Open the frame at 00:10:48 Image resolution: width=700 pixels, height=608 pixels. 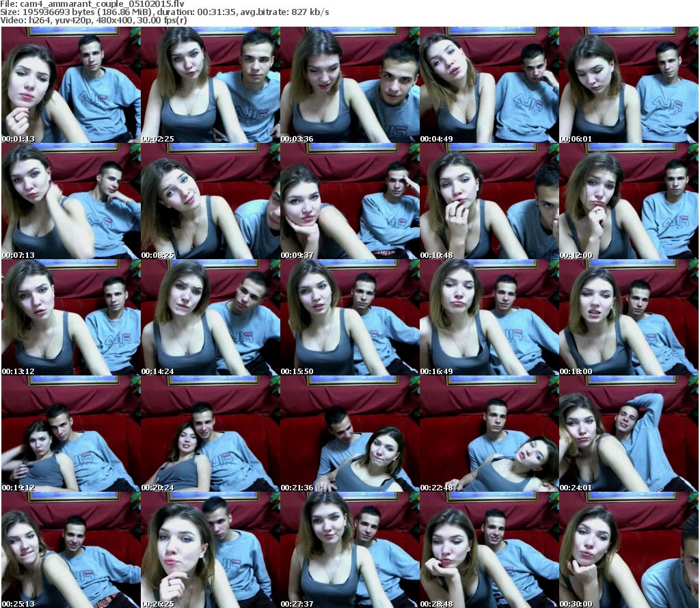click(489, 201)
